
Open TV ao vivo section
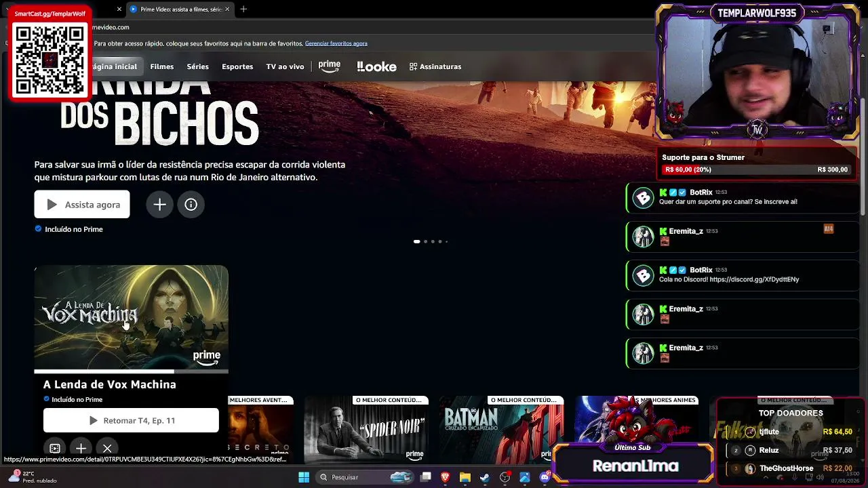[x=285, y=66]
